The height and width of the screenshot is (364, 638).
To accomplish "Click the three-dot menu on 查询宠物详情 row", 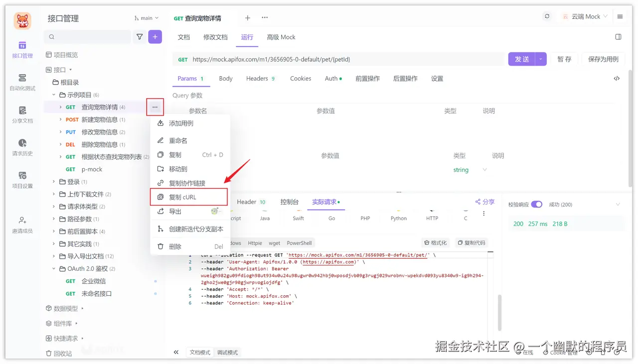I will pos(155,107).
